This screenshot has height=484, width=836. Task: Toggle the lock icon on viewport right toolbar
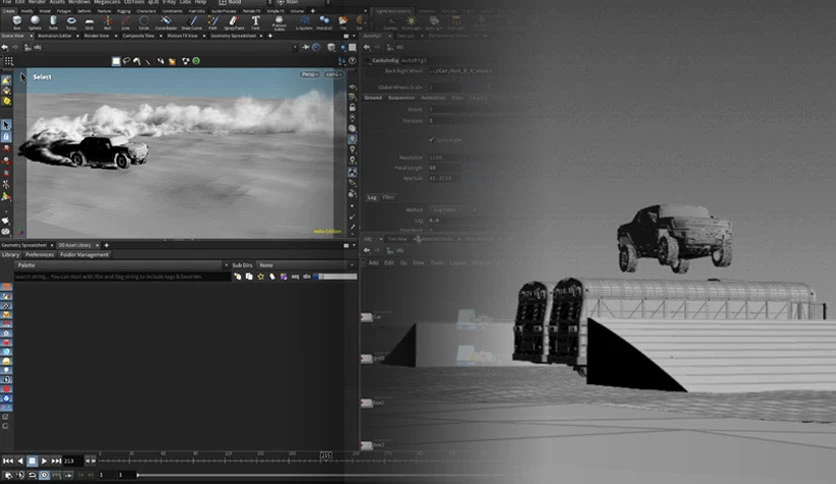(x=352, y=107)
